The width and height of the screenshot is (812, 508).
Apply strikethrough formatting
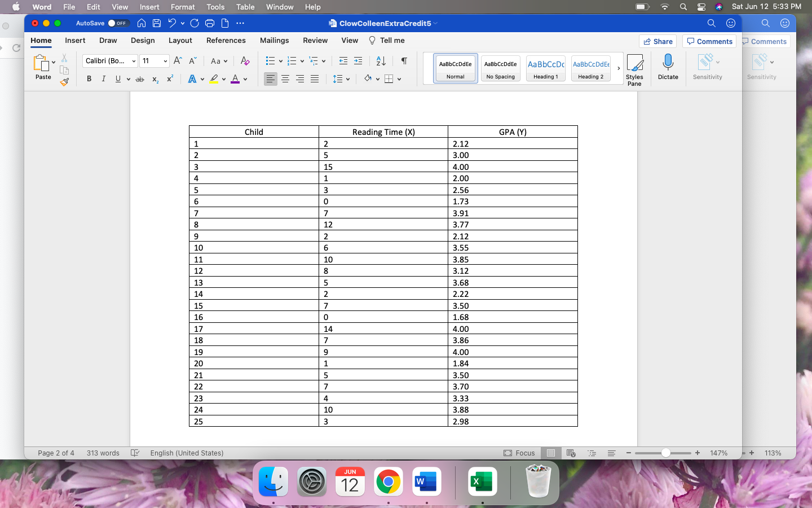(140, 79)
